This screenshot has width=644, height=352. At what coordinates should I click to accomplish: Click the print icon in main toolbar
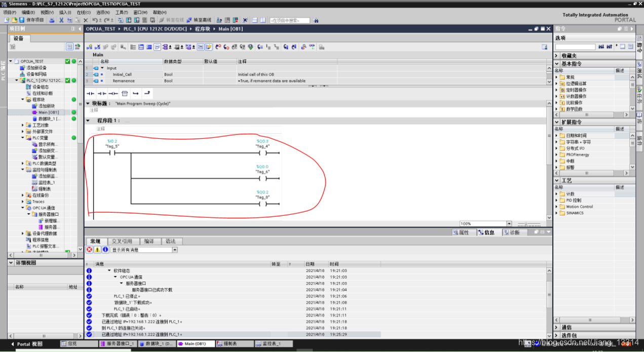52,20
